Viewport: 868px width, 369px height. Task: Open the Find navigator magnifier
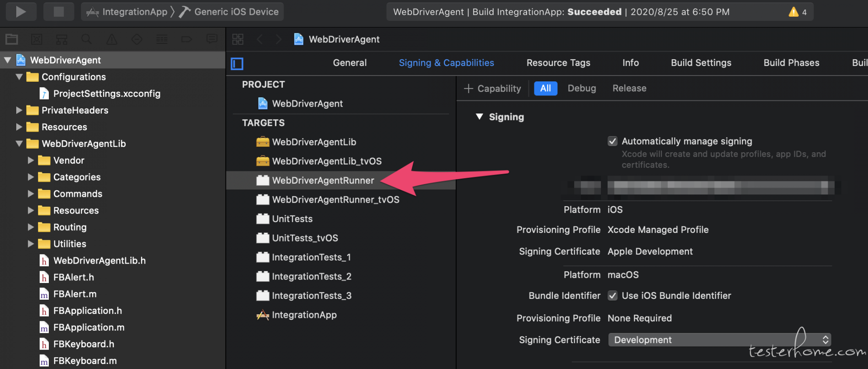click(86, 39)
